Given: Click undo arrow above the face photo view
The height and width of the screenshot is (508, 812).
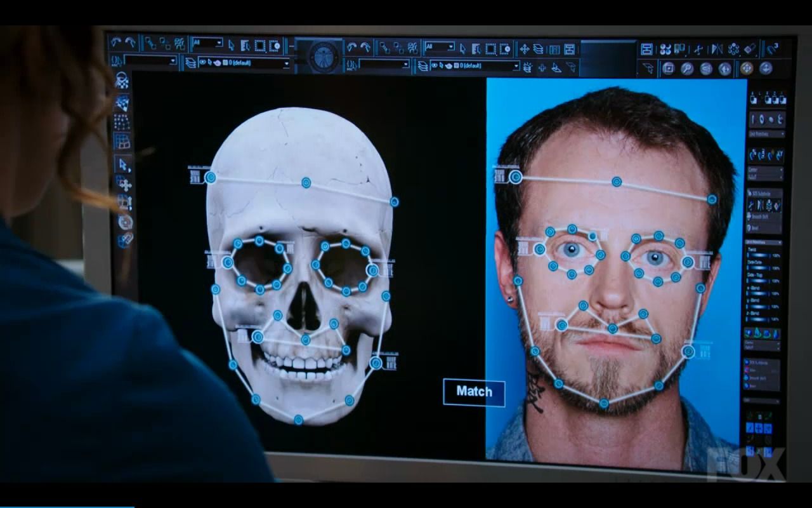Looking at the screenshot, I should [351, 46].
